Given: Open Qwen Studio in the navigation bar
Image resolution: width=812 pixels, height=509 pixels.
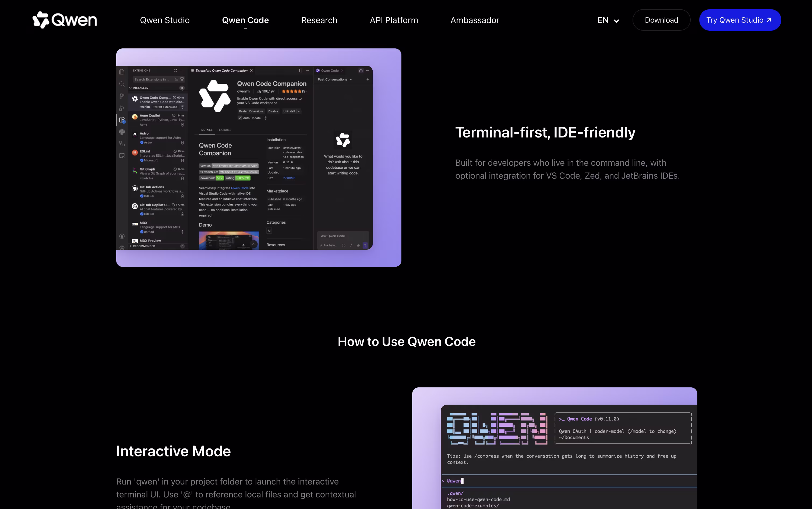Looking at the screenshot, I should coord(165,20).
